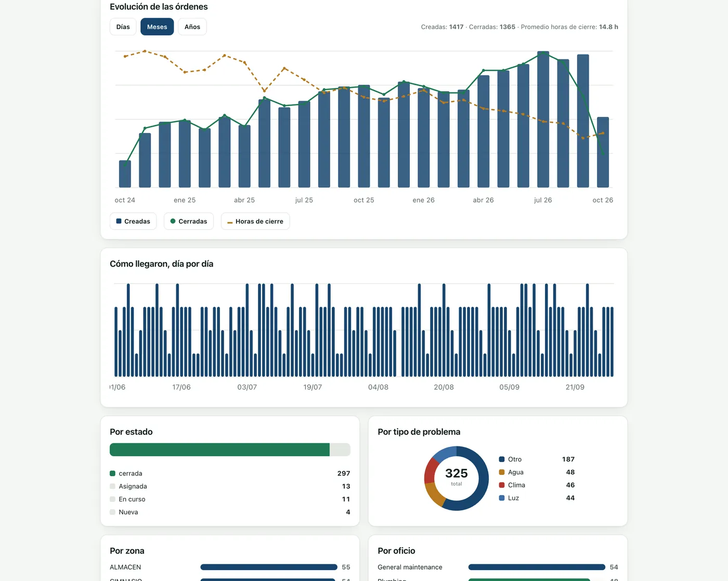Click the green Por estado progress bar
This screenshot has width=728, height=581.
click(x=219, y=450)
